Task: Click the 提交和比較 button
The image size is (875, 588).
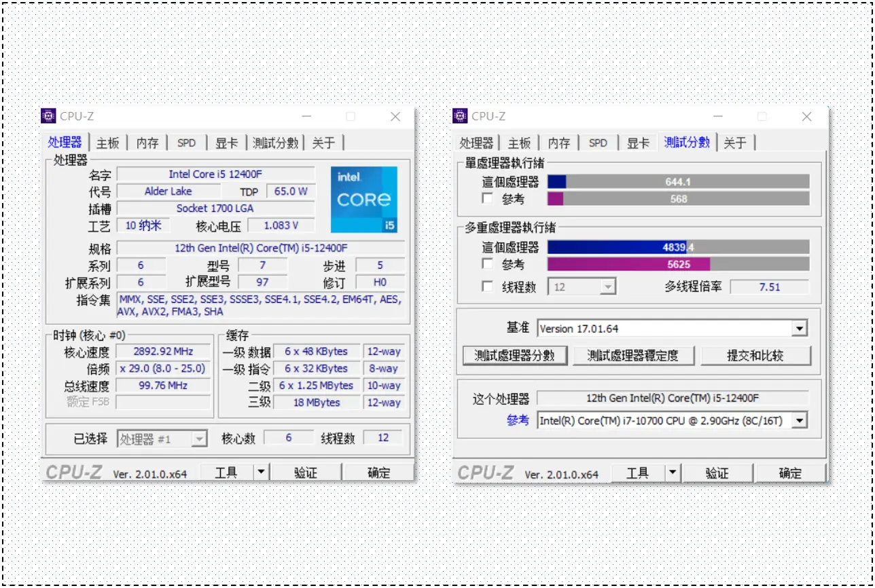Action: pyautogui.click(x=755, y=355)
